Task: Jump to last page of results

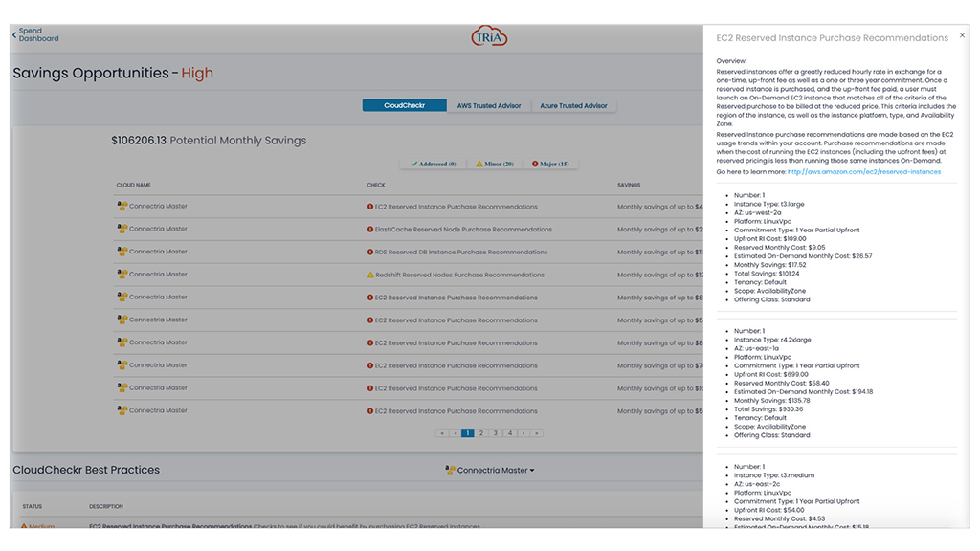Action: [536, 433]
